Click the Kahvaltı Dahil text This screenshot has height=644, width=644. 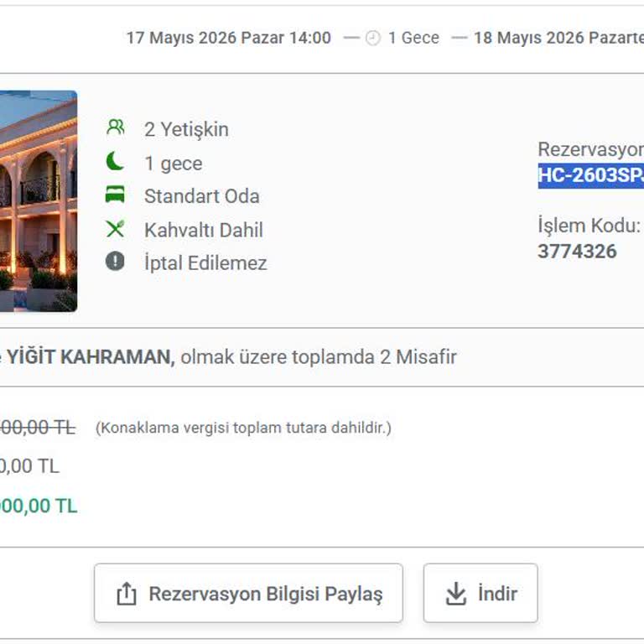click(204, 230)
